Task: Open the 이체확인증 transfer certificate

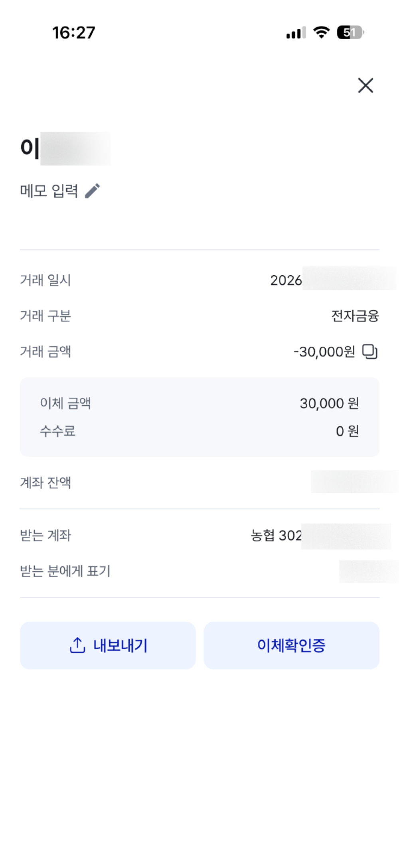Action: click(291, 645)
